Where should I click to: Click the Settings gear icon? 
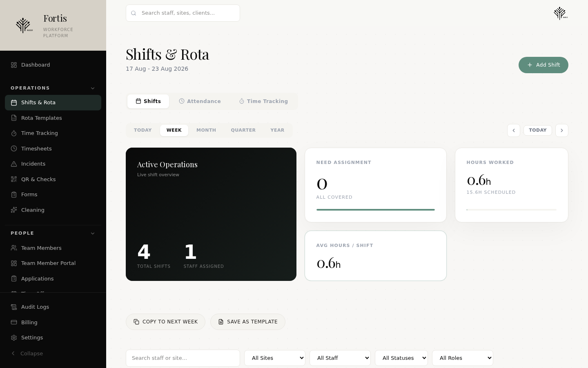[14, 338]
